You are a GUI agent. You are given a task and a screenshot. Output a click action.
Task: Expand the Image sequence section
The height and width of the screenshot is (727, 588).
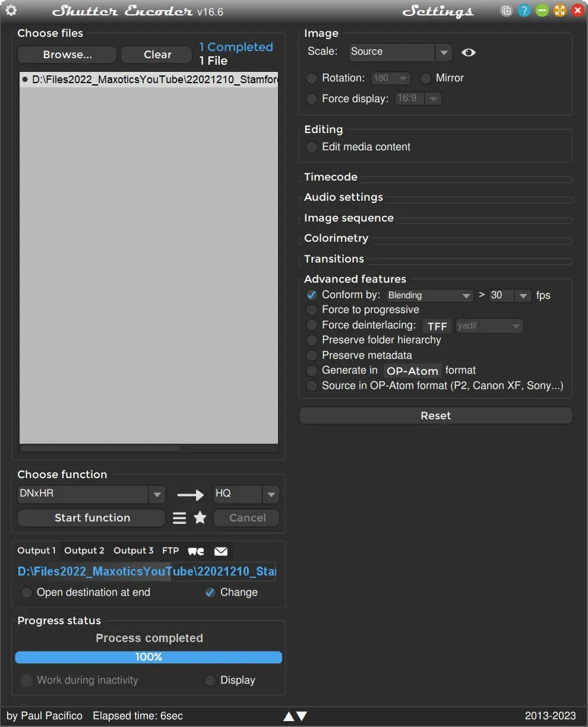click(x=349, y=218)
